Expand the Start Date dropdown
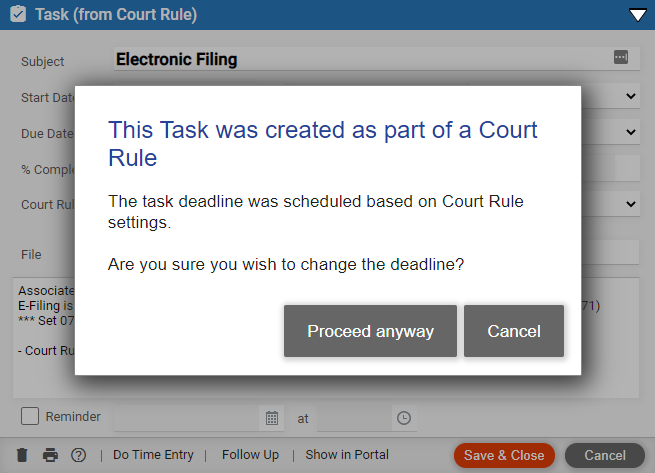 pyautogui.click(x=631, y=96)
